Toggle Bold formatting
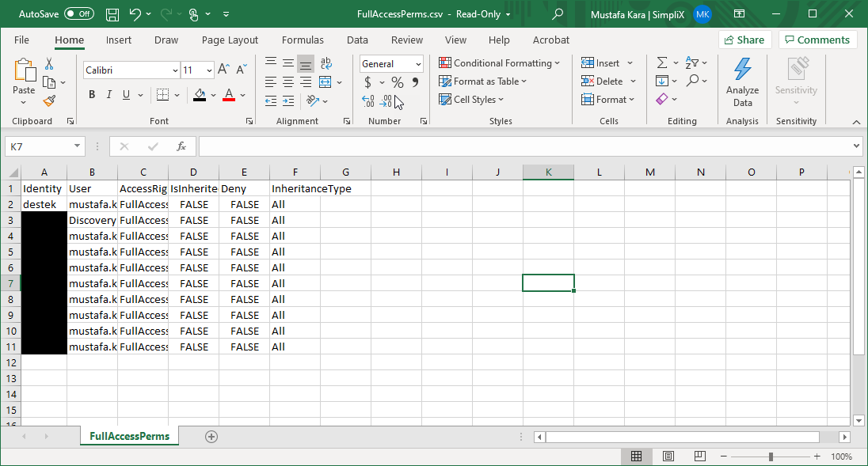 pos(92,95)
